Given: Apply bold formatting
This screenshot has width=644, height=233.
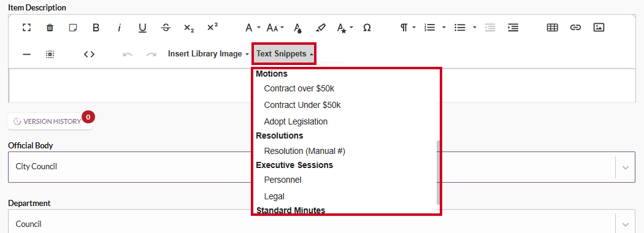Looking at the screenshot, I should pos(96,28).
